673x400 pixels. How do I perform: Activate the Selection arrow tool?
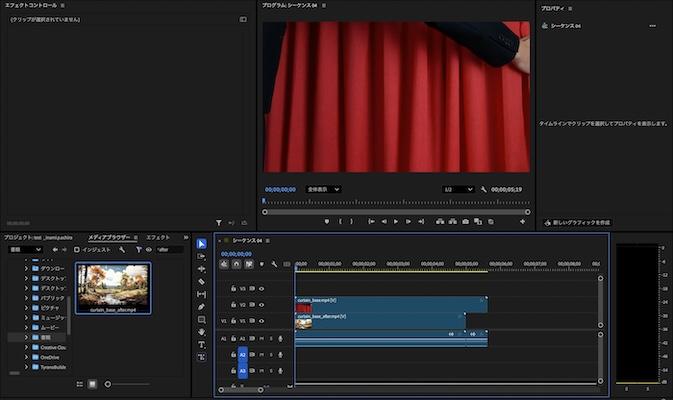202,243
